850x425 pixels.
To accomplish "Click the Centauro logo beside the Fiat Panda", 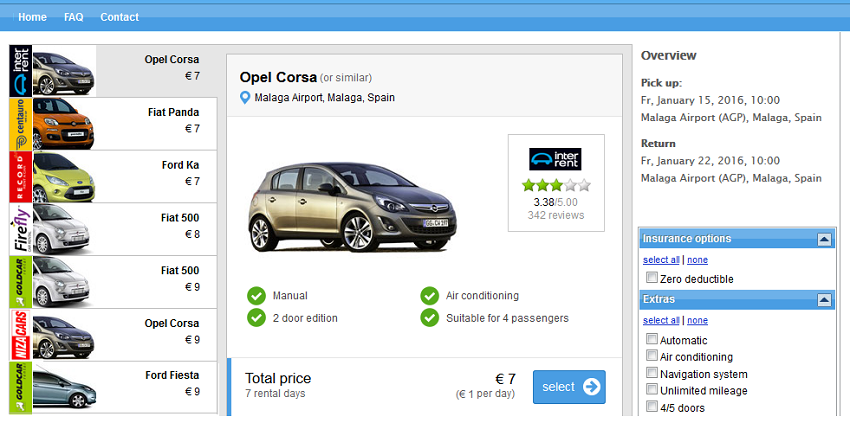I will pyautogui.click(x=21, y=124).
